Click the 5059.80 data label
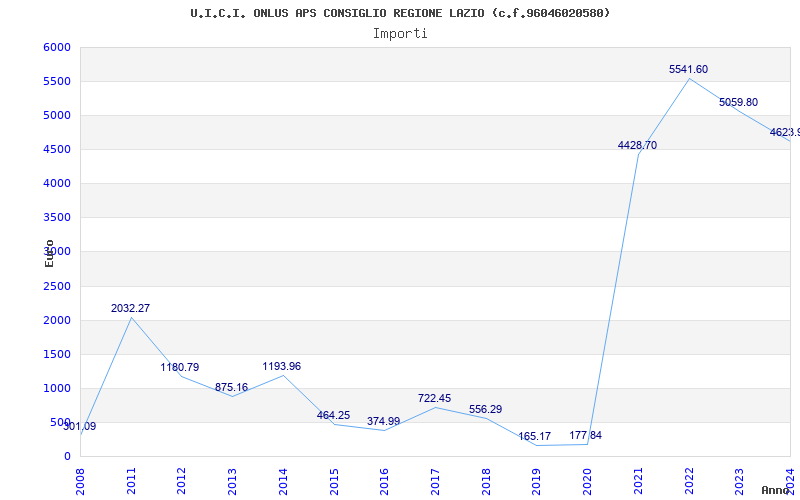800x500 pixels. [738, 102]
